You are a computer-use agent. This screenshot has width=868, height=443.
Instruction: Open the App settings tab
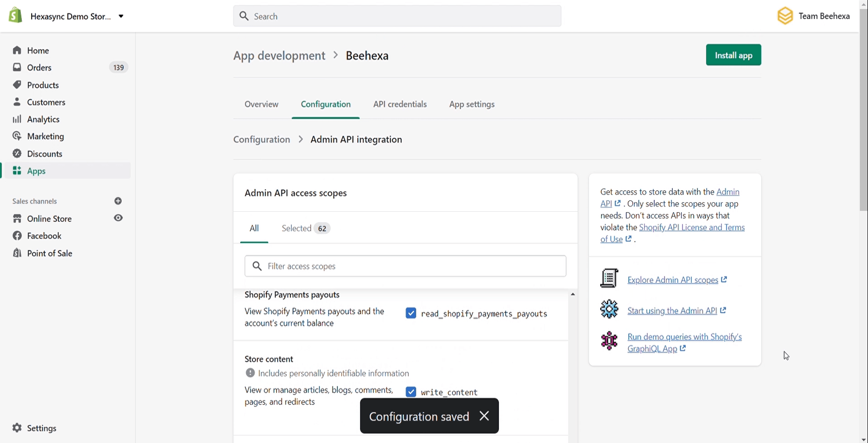[x=472, y=104]
